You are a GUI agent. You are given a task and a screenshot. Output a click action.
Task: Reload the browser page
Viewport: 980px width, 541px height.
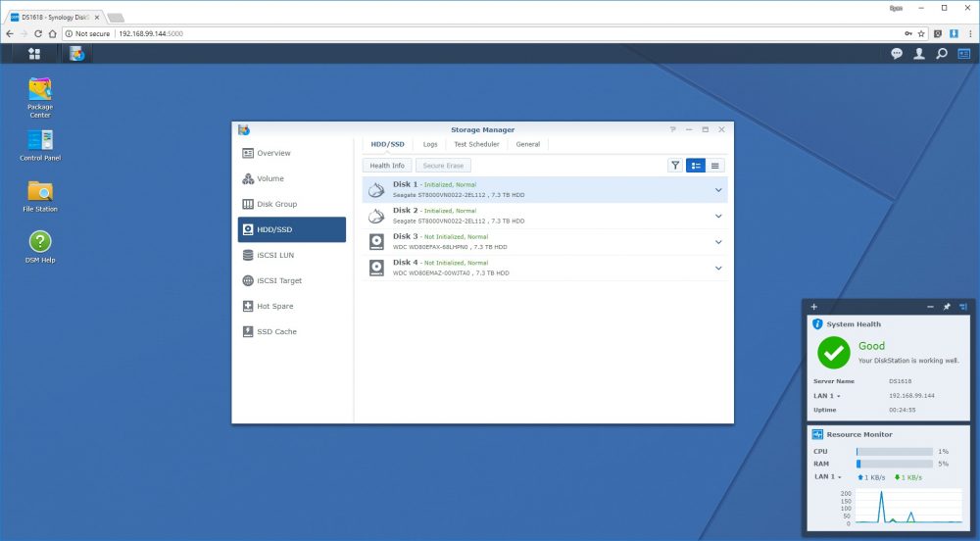38,33
